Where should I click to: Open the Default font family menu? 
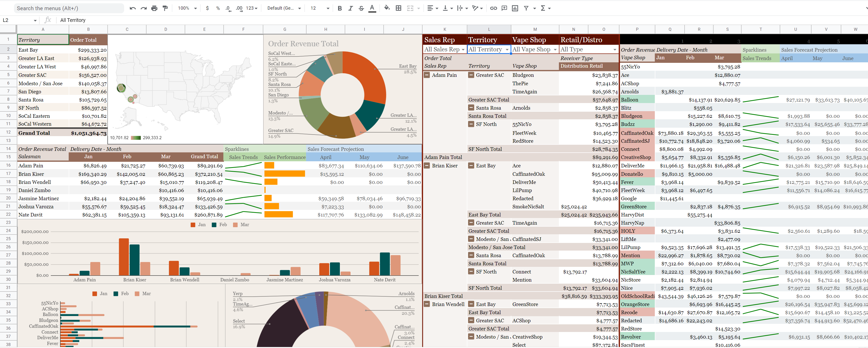pos(284,8)
